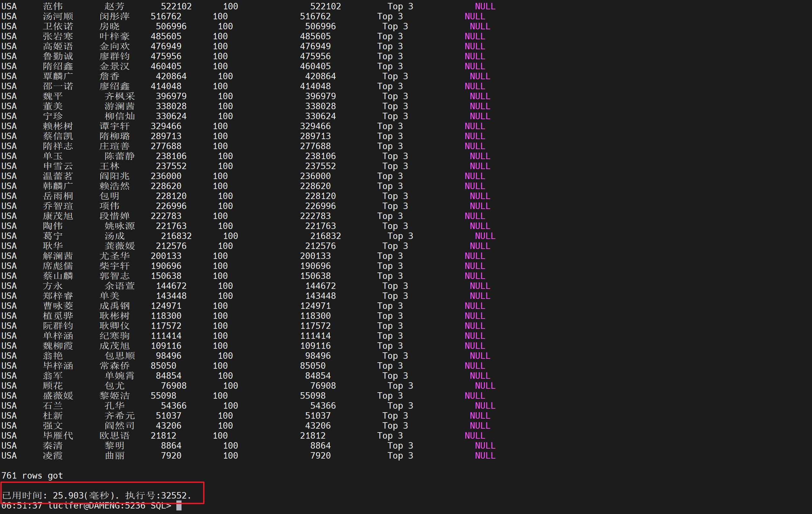The image size is (812, 514).
Task: Click the execution number 32552
Action: (174, 495)
